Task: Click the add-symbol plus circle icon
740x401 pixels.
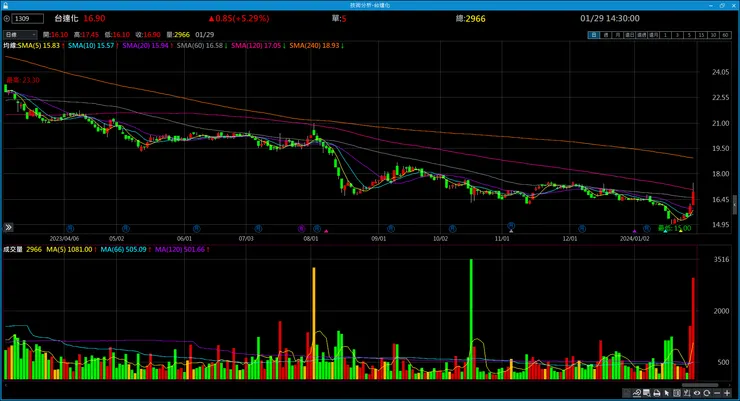Action: tap(7, 18)
